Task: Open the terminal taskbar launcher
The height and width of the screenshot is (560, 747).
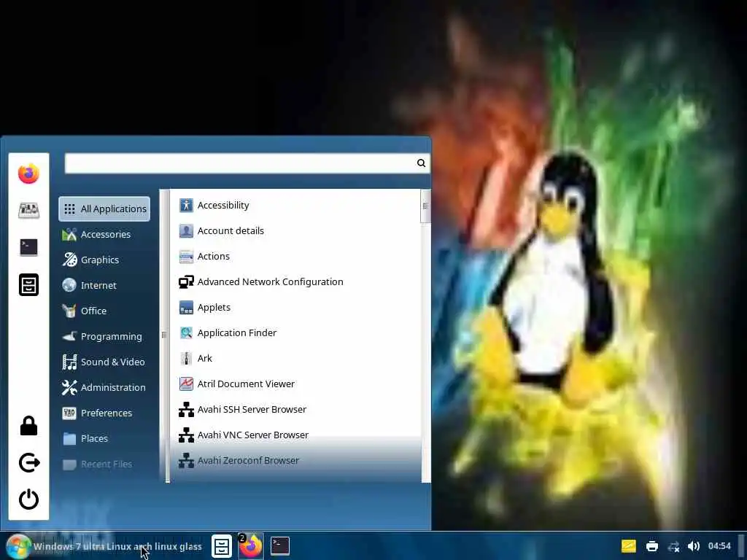Action: 280,545
